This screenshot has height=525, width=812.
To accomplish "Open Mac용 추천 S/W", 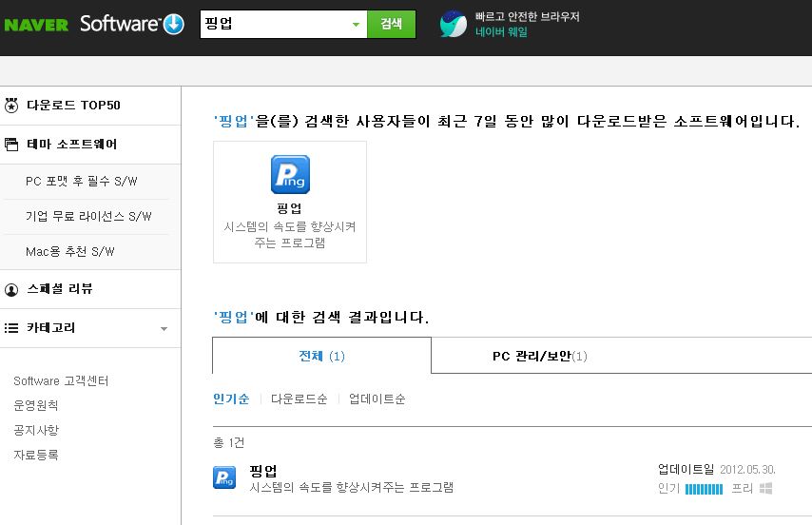I will (70, 252).
